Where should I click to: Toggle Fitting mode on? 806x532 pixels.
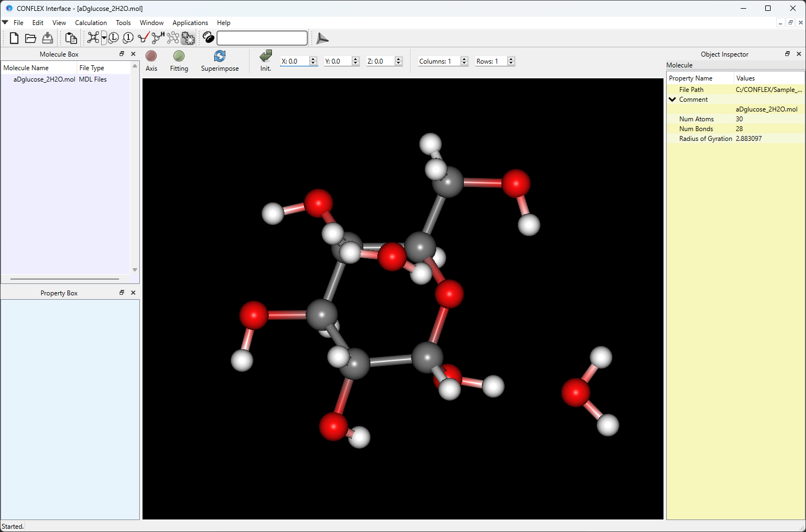click(x=179, y=60)
